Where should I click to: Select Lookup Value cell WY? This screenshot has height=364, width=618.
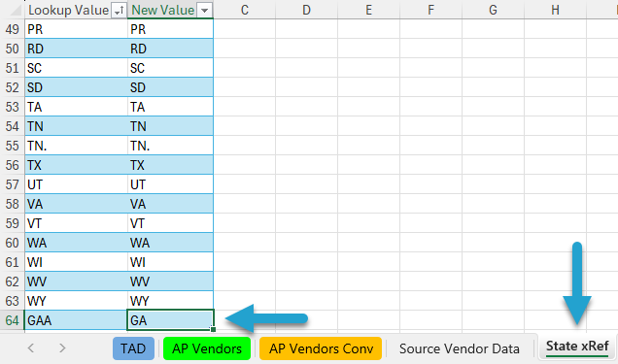click(x=76, y=301)
